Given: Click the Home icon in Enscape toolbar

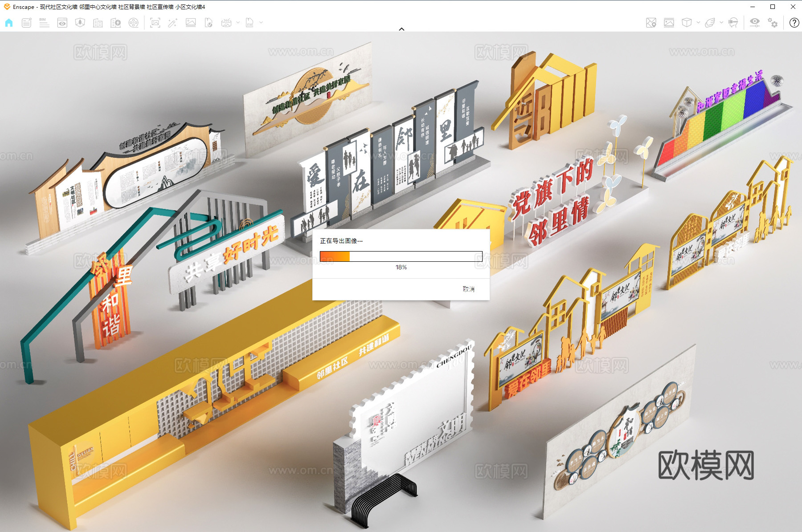Looking at the screenshot, I should pos(9,23).
